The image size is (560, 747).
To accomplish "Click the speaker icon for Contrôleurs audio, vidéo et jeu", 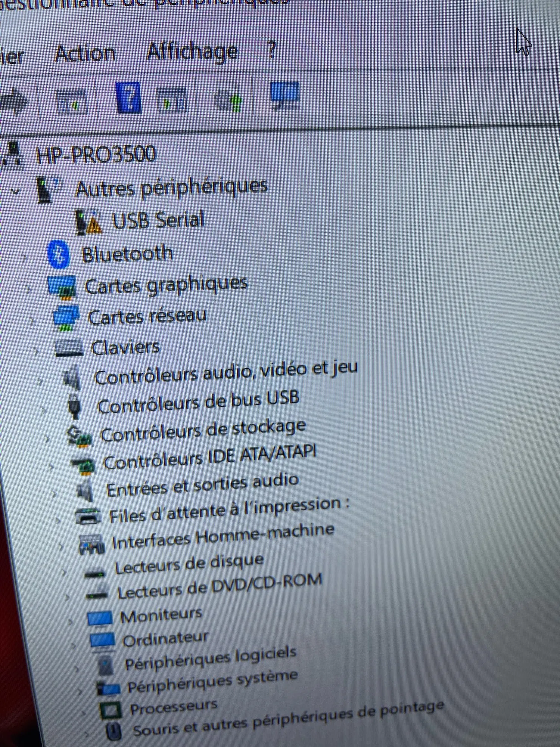I will coord(71,378).
